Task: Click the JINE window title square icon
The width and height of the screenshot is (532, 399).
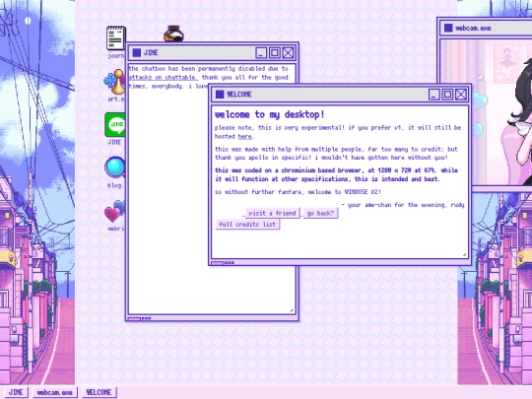Action: pos(136,52)
